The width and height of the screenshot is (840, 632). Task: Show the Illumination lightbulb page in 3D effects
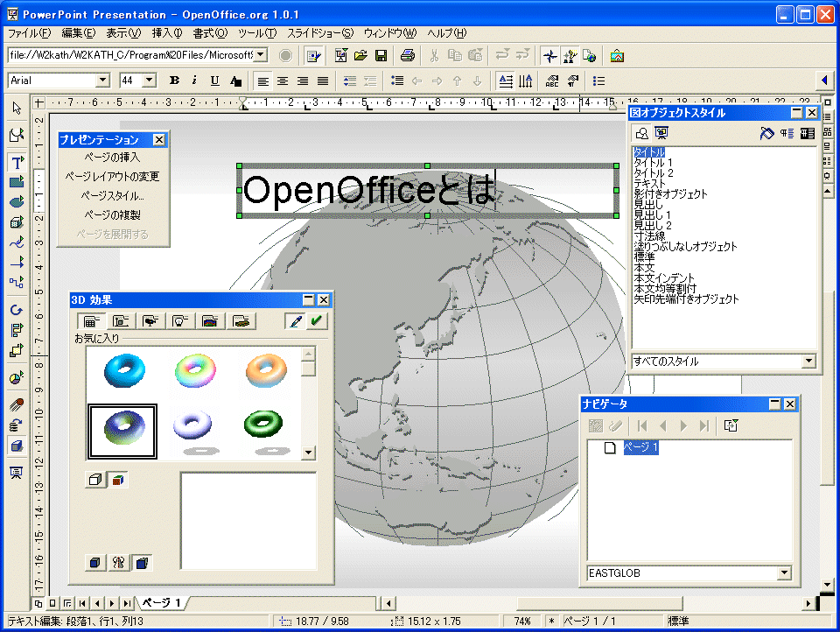point(180,321)
